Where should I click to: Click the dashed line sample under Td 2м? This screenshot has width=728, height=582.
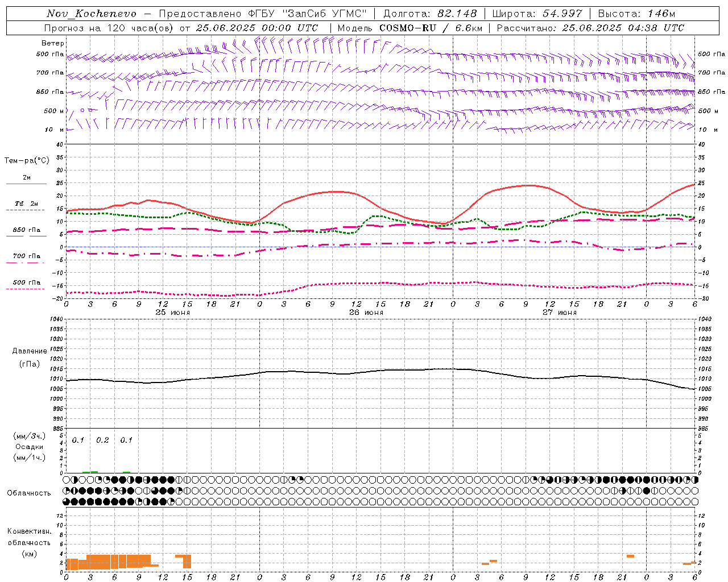pyautogui.click(x=26, y=210)
